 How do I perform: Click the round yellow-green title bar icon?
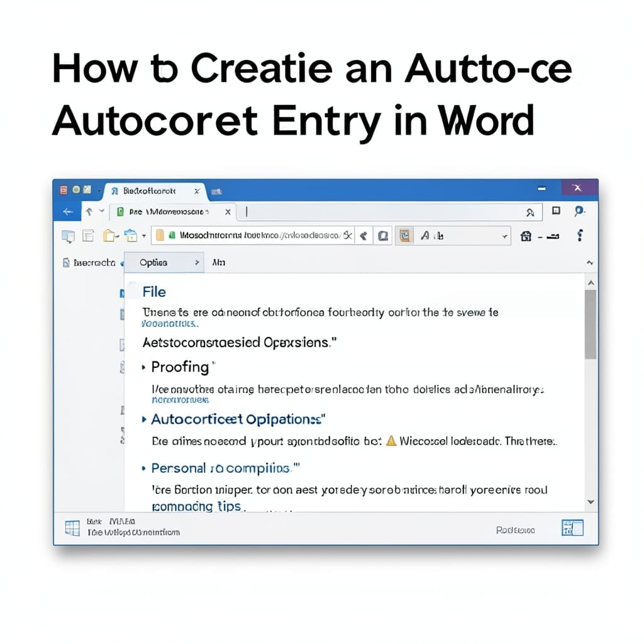[76, 190]
